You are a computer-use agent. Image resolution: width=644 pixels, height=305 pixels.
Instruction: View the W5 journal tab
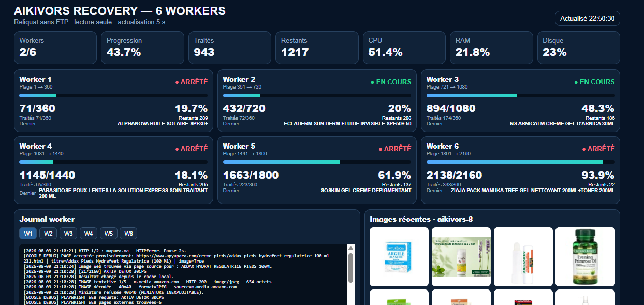pyautogui.click(x=109, y=234)
